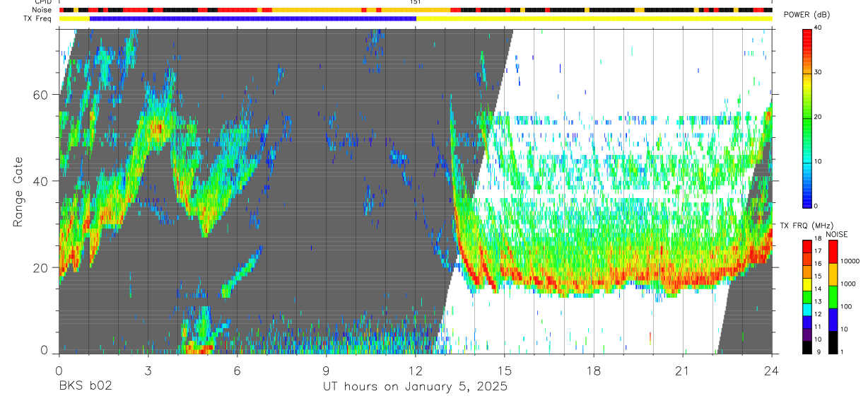Click the 21 hour tick on time axis
This screenshot has height=401, width=868.
tap(683, 370)
